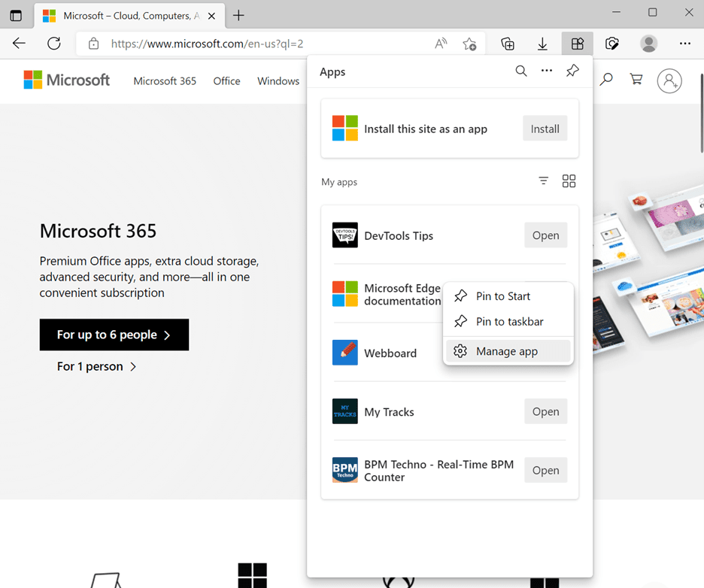
Task: Click BPM Techno - Real-Time BPM Counter name
Action: (438, 471)
